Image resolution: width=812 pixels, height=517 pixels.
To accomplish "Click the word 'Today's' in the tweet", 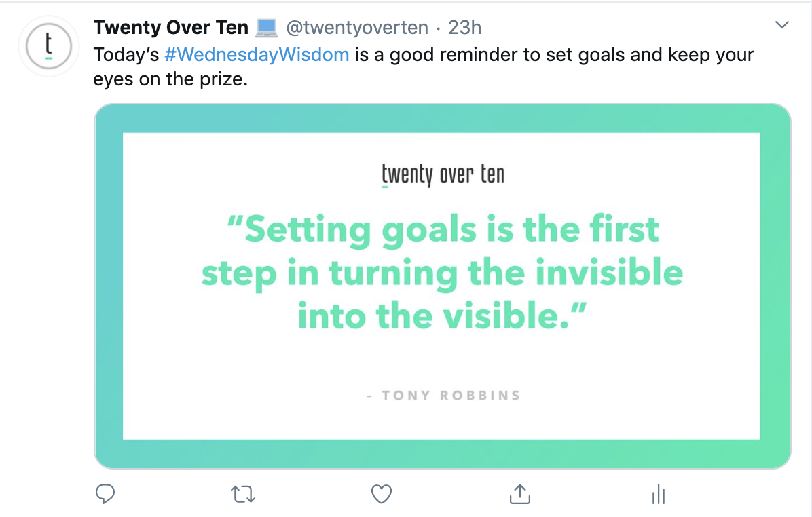I will [126, 54].
